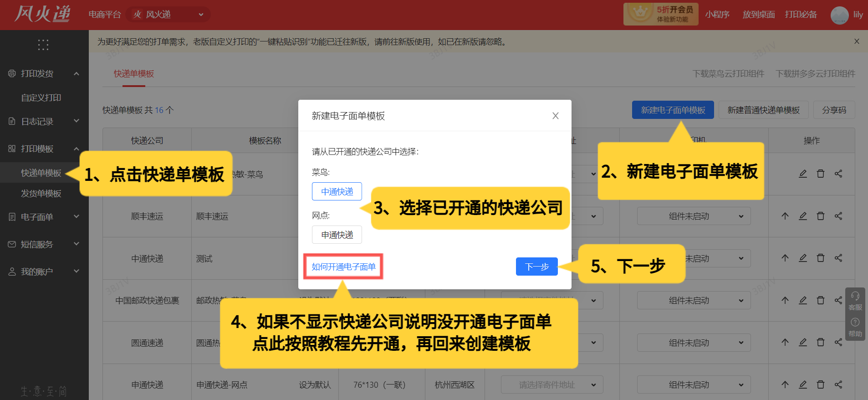The width and height of the screenshot is (868, 400).
Task: Click 放到桌面 in top bar
Action: pos(759,15)
